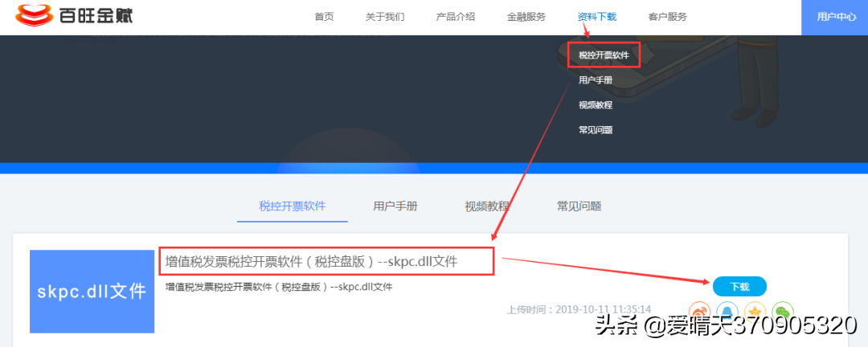Click the smaller skpc.dll description text
Viewport: 868px width, 347px height.
click(279, 287)
